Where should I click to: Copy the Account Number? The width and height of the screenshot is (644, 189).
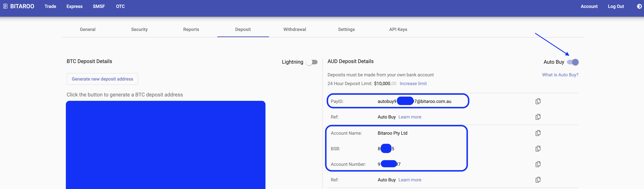538,164
